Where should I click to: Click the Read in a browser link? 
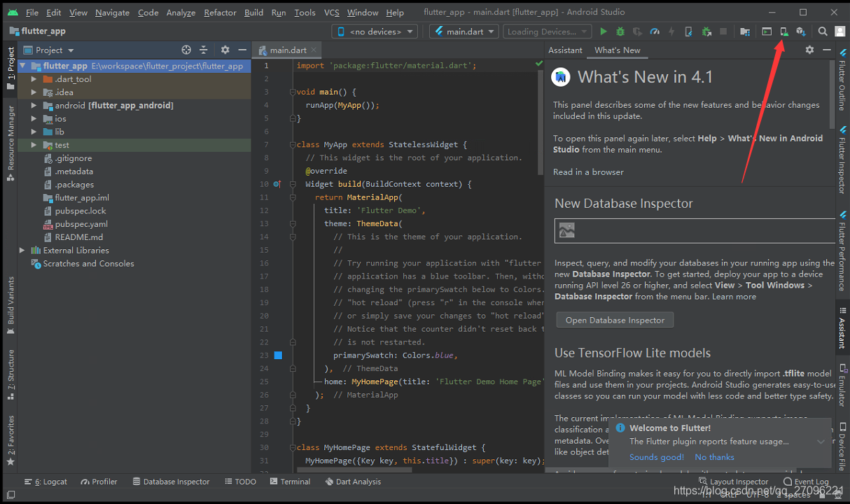(x=588, y=172)
